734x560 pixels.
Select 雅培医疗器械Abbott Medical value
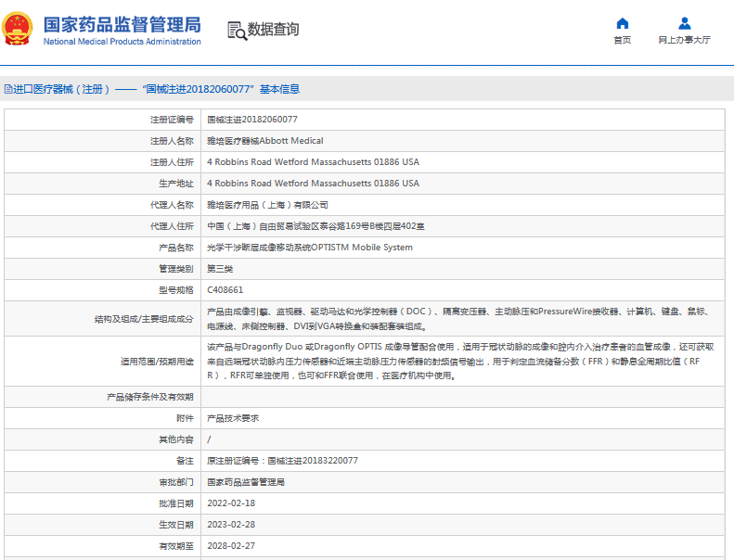265,141
